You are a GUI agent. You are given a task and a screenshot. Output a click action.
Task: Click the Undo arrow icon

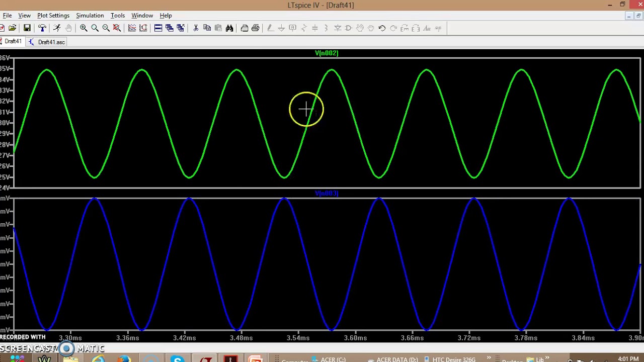382,28
